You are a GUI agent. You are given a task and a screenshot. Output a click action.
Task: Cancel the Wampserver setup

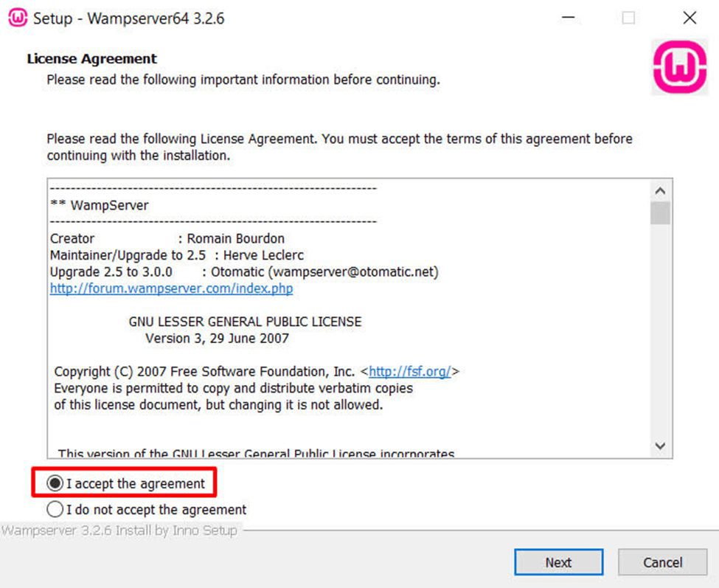point(662,562)
